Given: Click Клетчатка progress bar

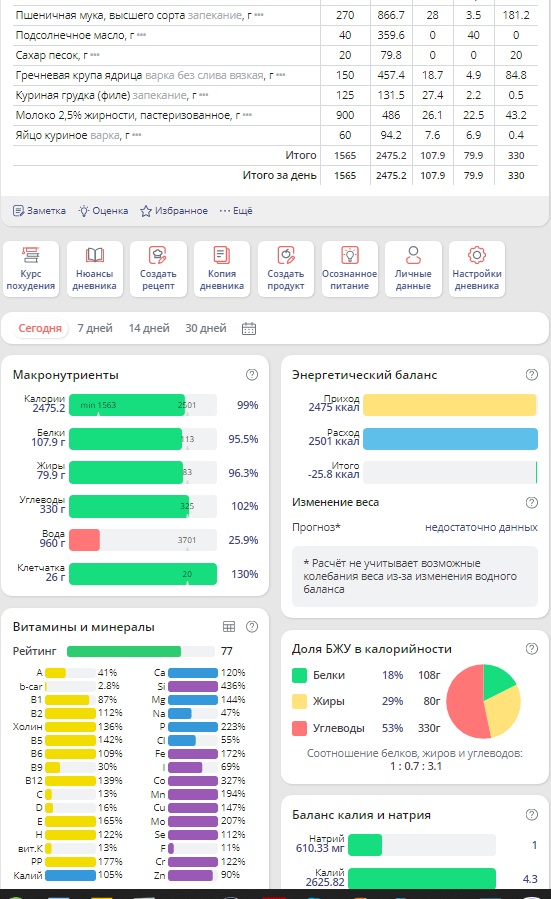Looking at the screenshot, I should click(143, 574).
